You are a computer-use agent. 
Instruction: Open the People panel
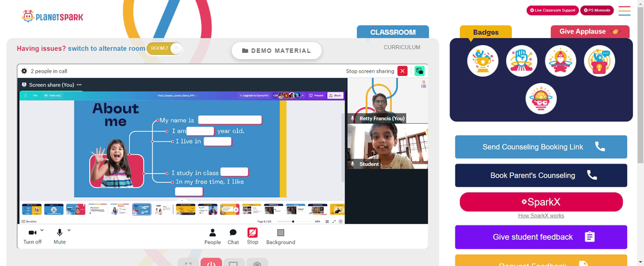point(213,236)
